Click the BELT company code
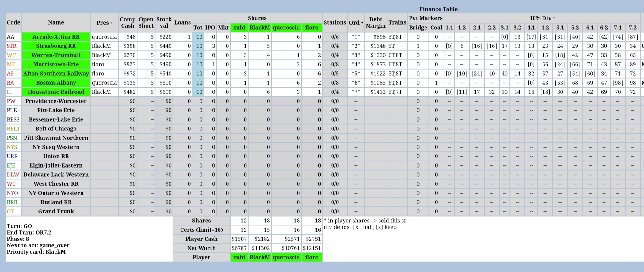The height and width of the screenshot is (272, 644). pyautogui.click(x=13, y=129)
